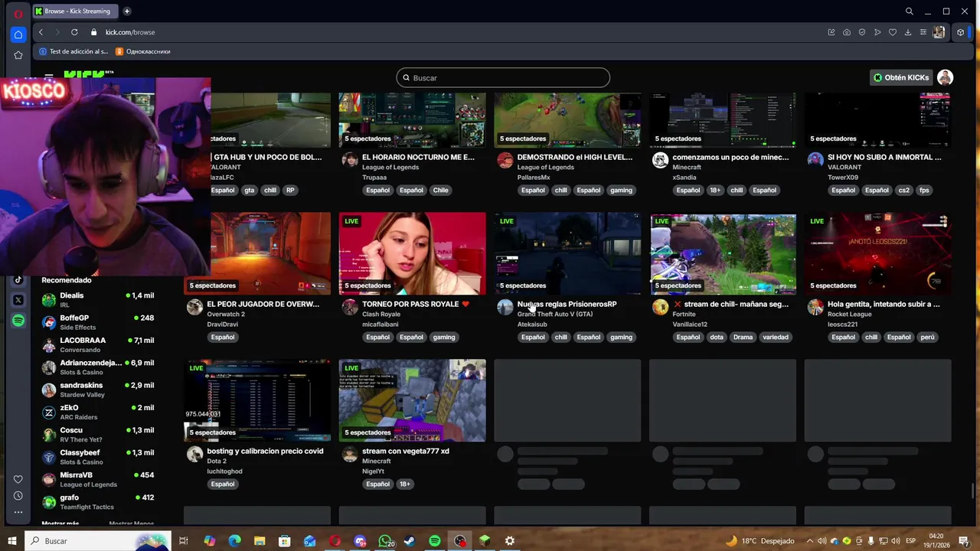This screenshot has width=980, height=551.
Task: Open the browser downloads icon
Action: pos(908,32)
